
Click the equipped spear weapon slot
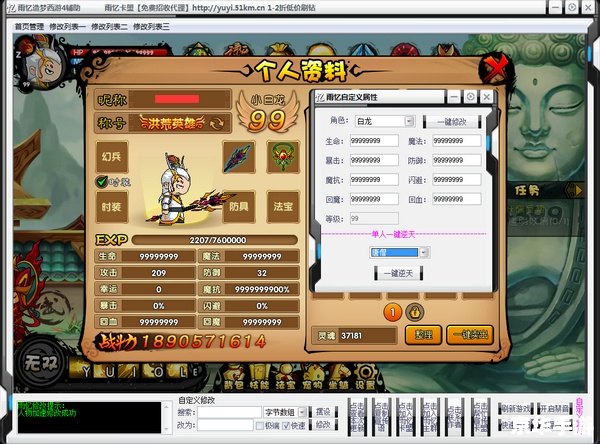click(239, 157)
